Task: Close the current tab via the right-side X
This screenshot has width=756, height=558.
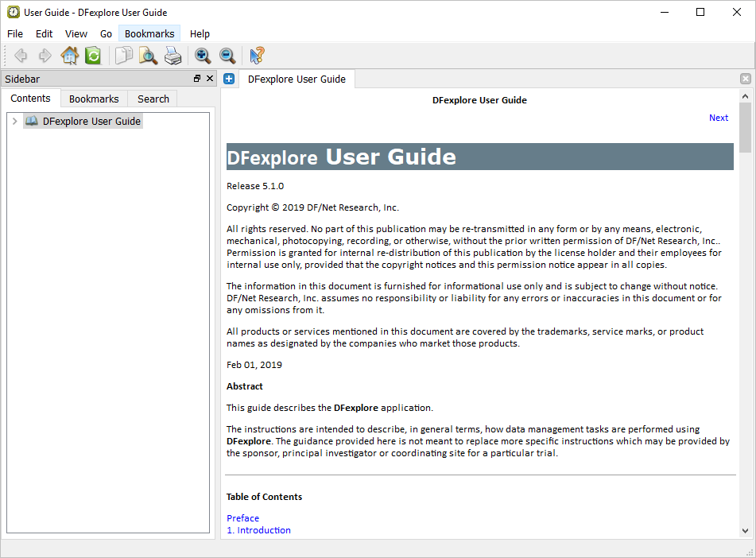Action: [x=745, y=79]
